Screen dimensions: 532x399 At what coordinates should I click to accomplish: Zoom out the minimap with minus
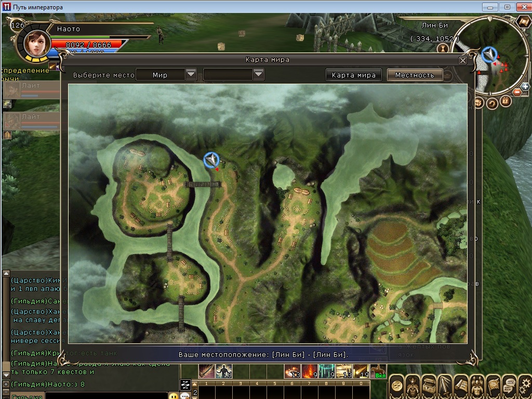point(517,92)
